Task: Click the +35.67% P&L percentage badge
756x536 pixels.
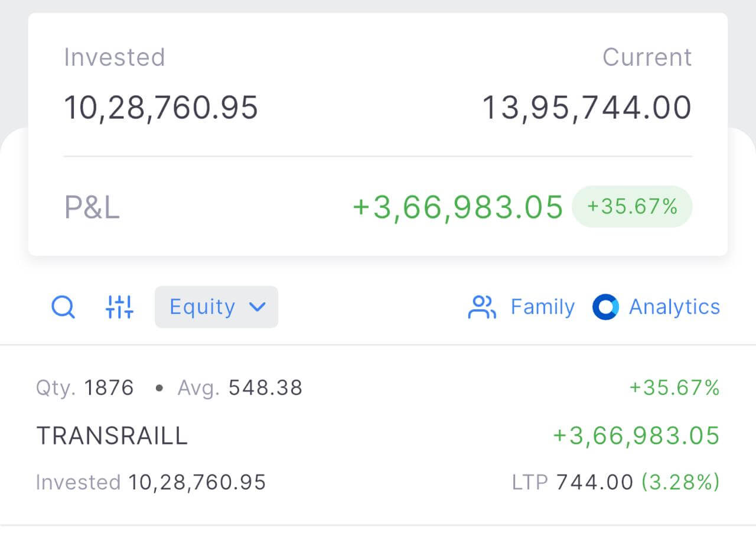Action: 631,207
